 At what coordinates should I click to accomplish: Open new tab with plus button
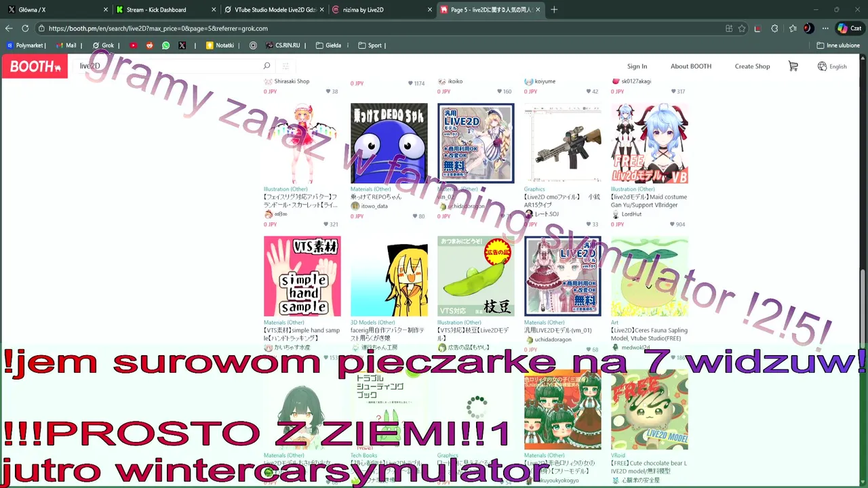(554, 9)
